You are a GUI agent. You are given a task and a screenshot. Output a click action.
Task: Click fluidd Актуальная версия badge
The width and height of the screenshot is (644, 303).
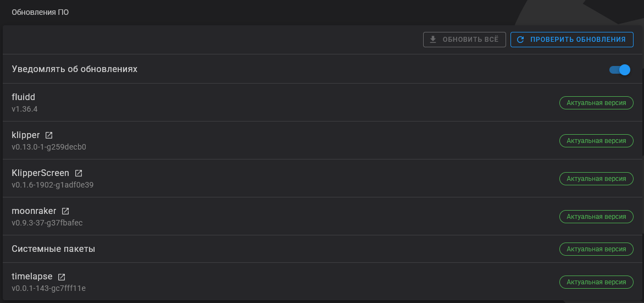(x=596, y=103)
